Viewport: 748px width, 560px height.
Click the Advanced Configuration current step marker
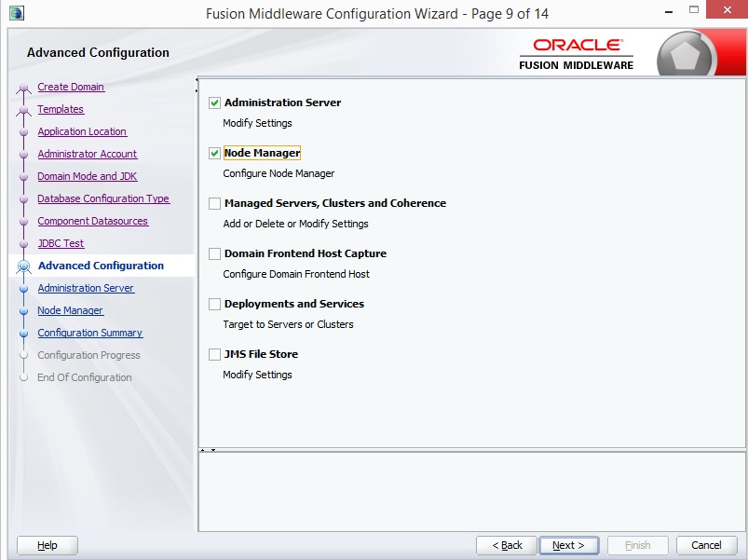pyautogui.click(x=23, y=266)
